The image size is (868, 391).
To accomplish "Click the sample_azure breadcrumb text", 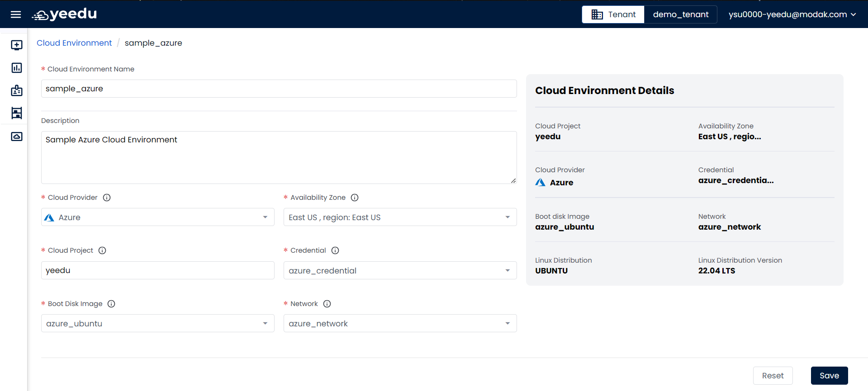I will point(153,43).
